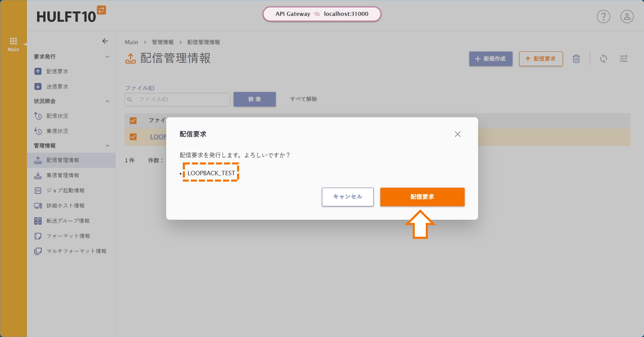Open 転送グループ情報 page

tap(68, 221)
